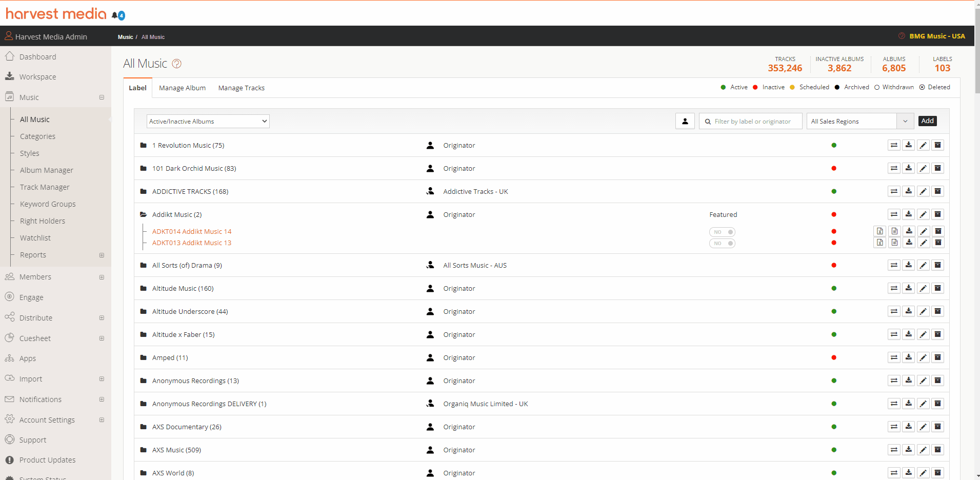The width and height of the screenshot is (980, 480).
Task: Select the Label tab
Action: 137,88
